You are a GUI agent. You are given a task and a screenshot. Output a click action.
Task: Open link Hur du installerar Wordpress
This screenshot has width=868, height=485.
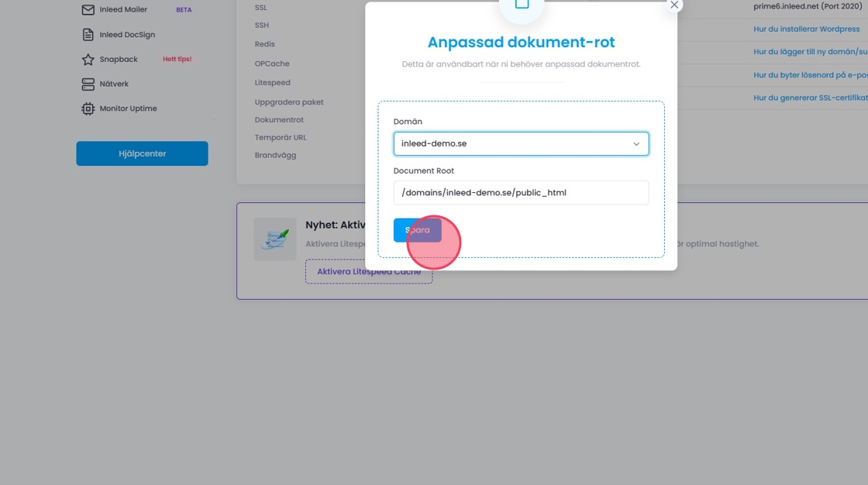(x=806, y=29)
